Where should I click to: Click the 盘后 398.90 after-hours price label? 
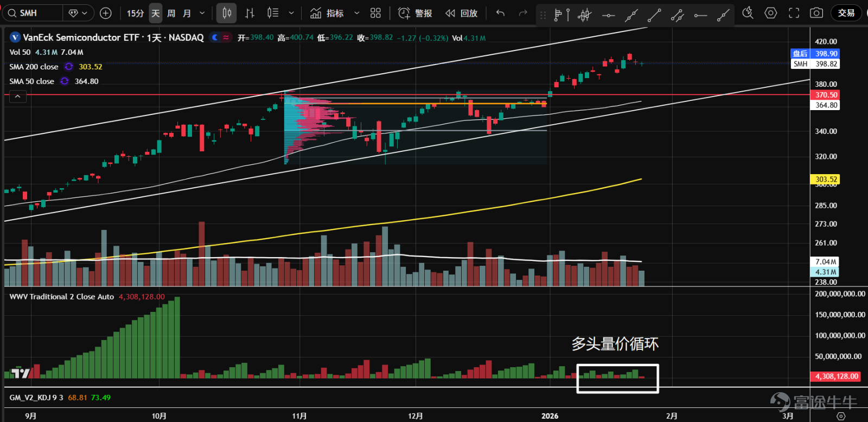(x=815, y=54)
